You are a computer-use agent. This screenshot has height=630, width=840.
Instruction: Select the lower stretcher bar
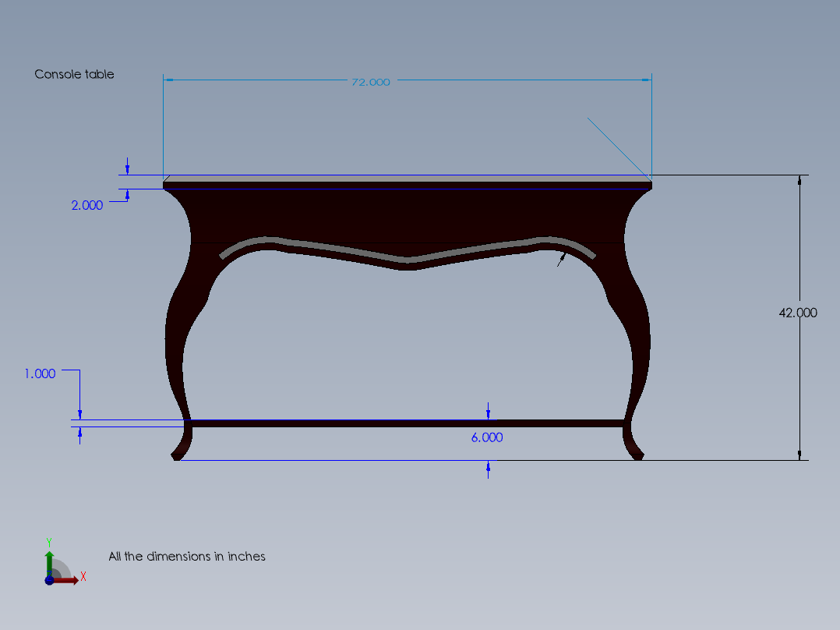pyautogui.click(x=407, y=423)
